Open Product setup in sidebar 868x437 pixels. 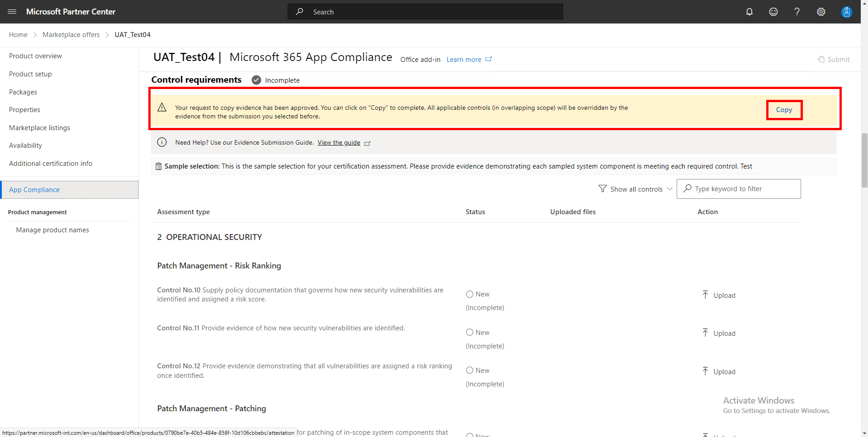coord(30,74)
